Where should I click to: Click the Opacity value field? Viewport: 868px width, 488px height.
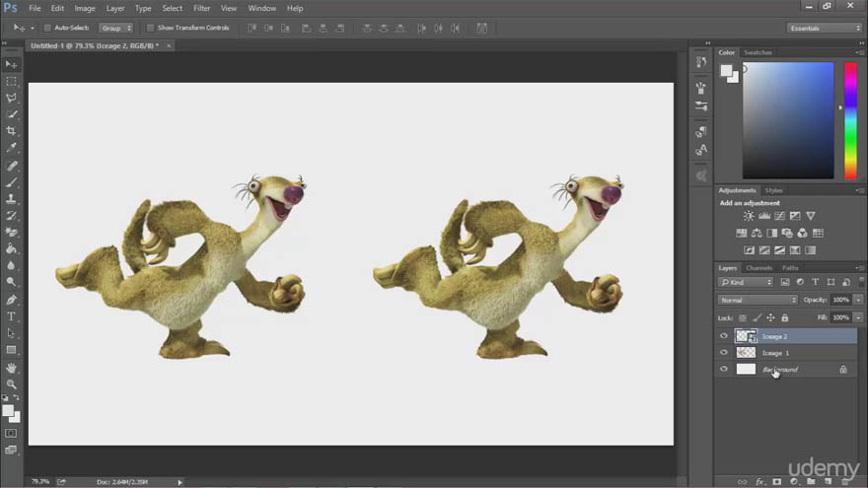(x=840, y=300)
